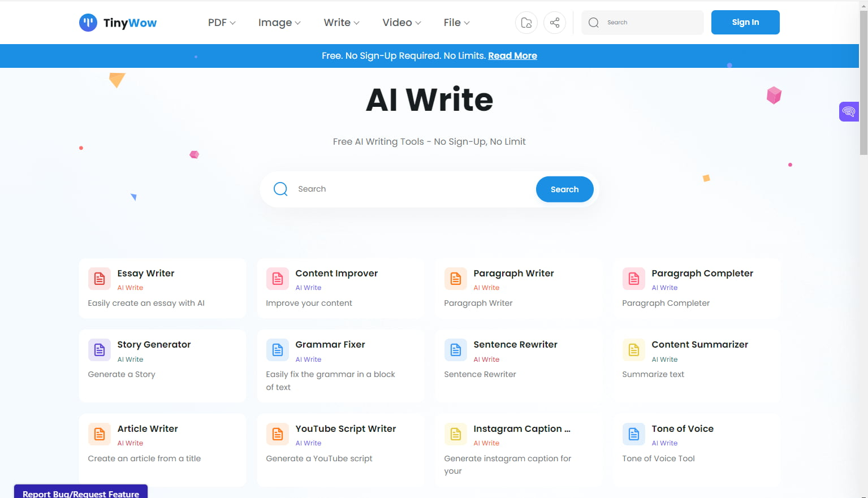Open the Article Writer tool title
This screenshot has height=498, width=868.
coord(148,428)
